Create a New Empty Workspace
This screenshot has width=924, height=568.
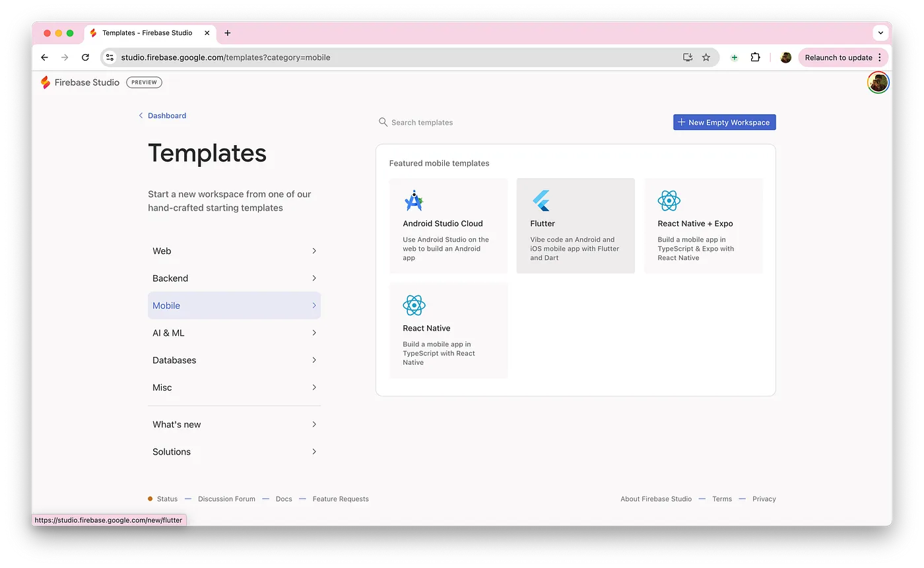pyautogui.click(x=725, y=122)
